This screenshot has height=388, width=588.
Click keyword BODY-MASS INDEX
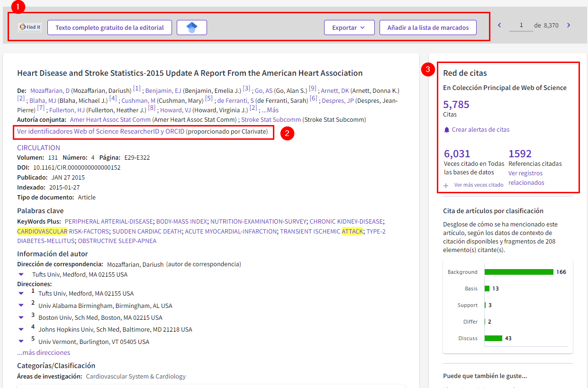point(181,221)
